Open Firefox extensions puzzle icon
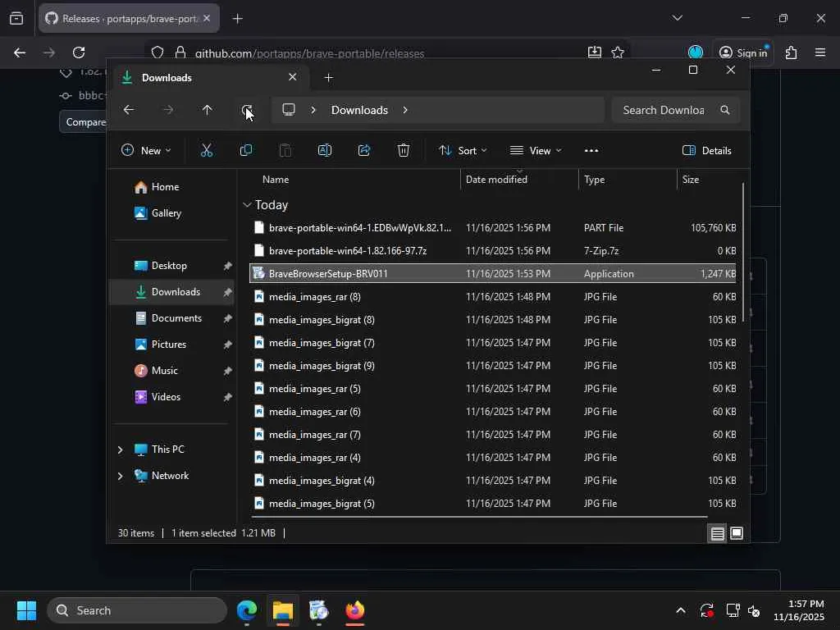The width and height of the screenshot is (840, 630). (x=792, y=52)
